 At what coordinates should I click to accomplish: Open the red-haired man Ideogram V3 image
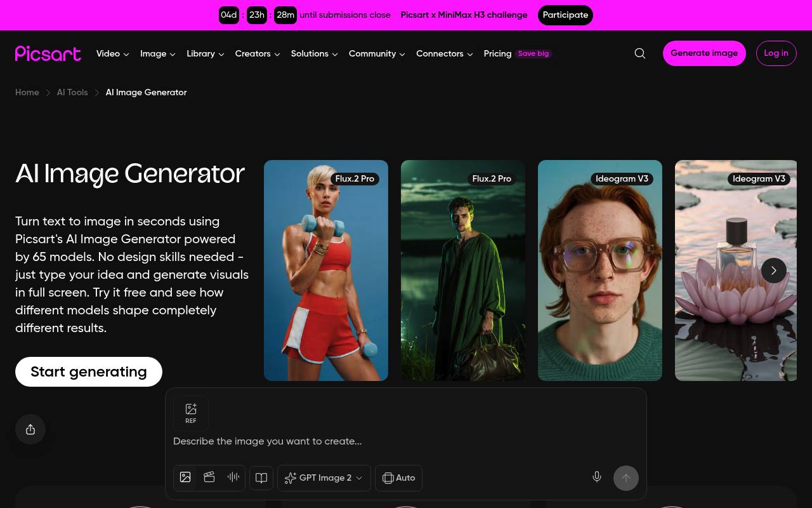point(600,271)
